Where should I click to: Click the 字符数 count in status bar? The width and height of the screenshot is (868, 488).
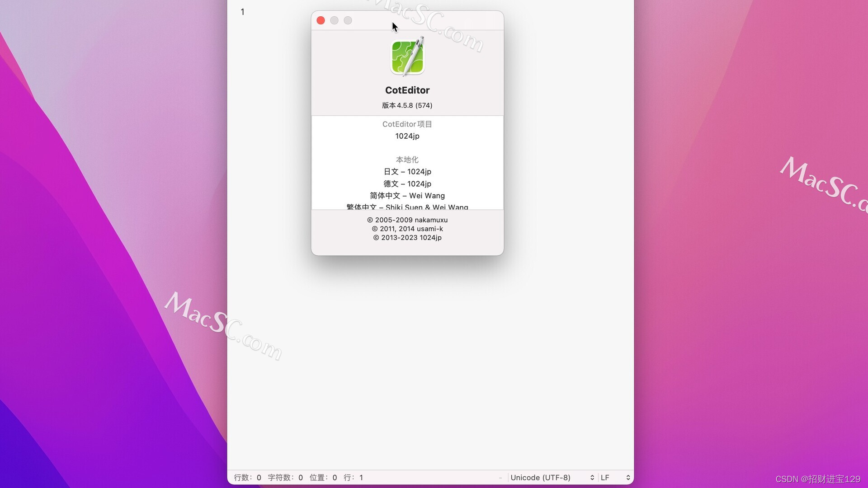click(x=285, y=478)
